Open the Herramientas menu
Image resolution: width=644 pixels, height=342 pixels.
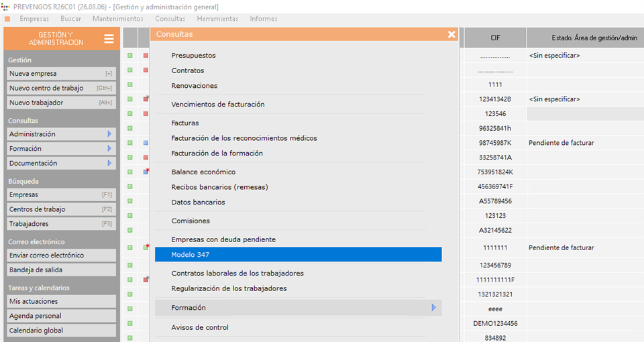click(x=217, y=19)
